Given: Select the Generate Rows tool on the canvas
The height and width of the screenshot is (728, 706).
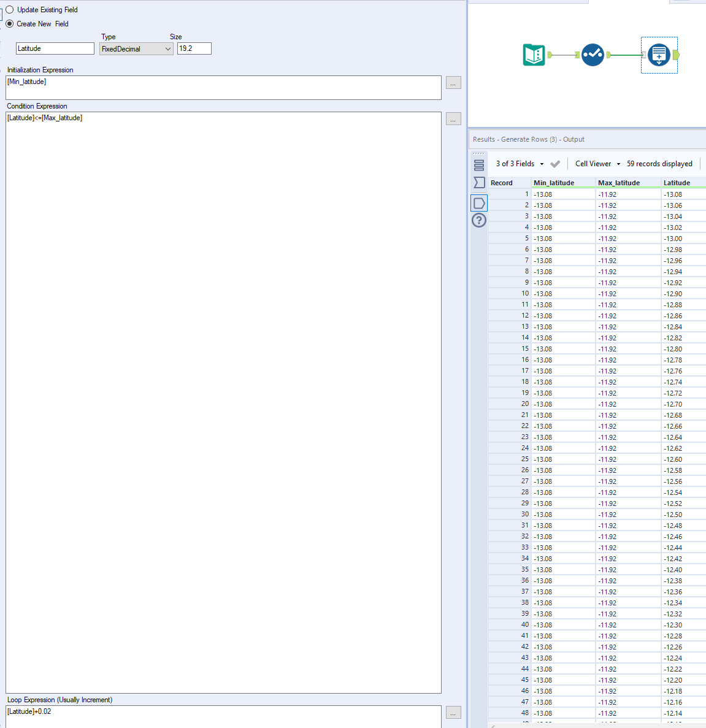Looking at the screenshot, I should point(659,55).
